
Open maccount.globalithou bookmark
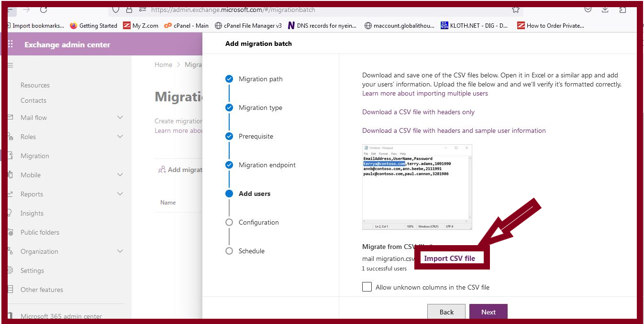tap(399, 26)
